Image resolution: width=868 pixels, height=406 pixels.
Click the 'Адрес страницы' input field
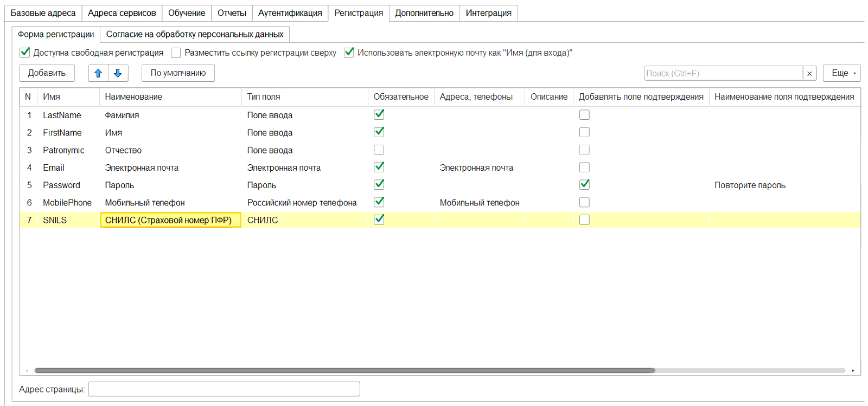point(224,389)
